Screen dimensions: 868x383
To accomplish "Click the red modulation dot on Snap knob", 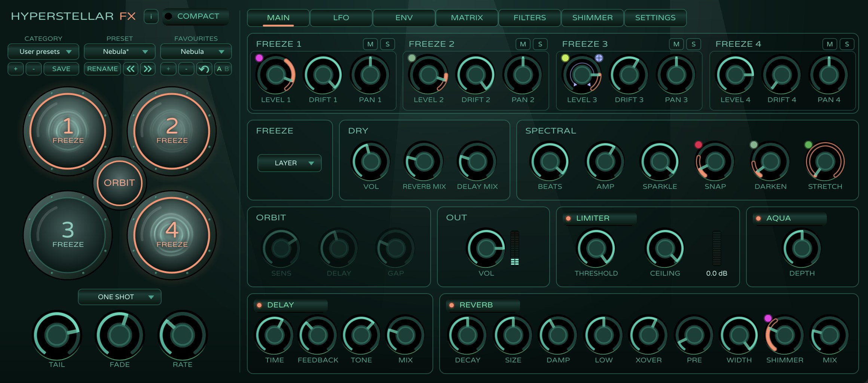I will (x=698, y=145).
